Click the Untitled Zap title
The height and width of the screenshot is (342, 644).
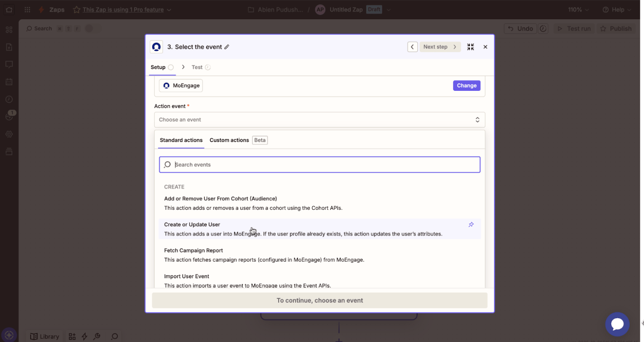point(346,9)
